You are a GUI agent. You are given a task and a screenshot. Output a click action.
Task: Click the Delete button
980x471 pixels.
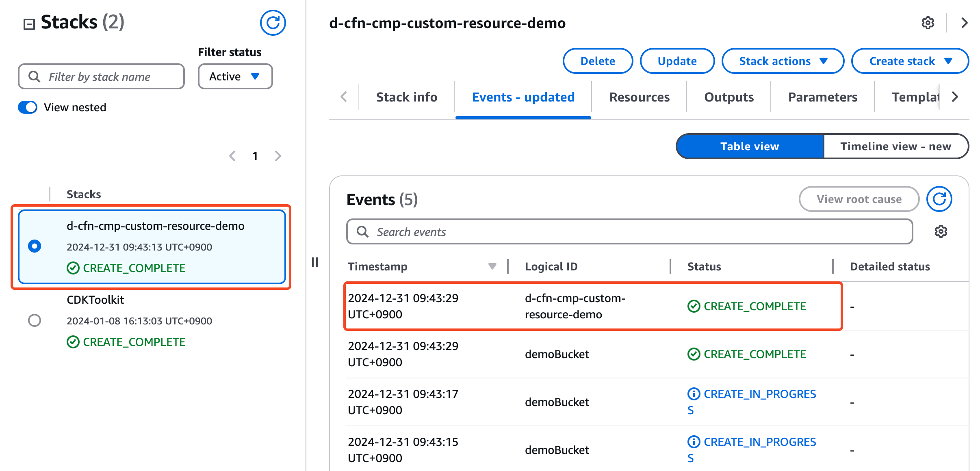597,61
